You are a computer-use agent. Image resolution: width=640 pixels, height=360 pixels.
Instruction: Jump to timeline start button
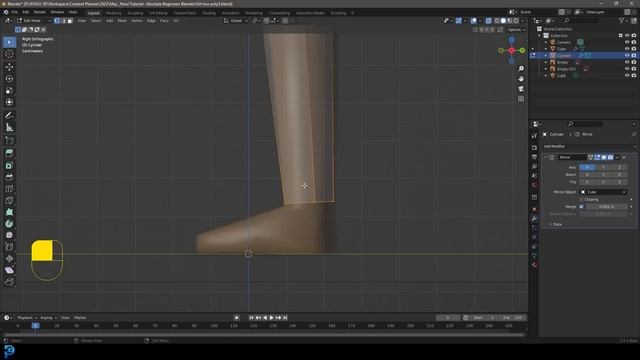tap(251, 318)
